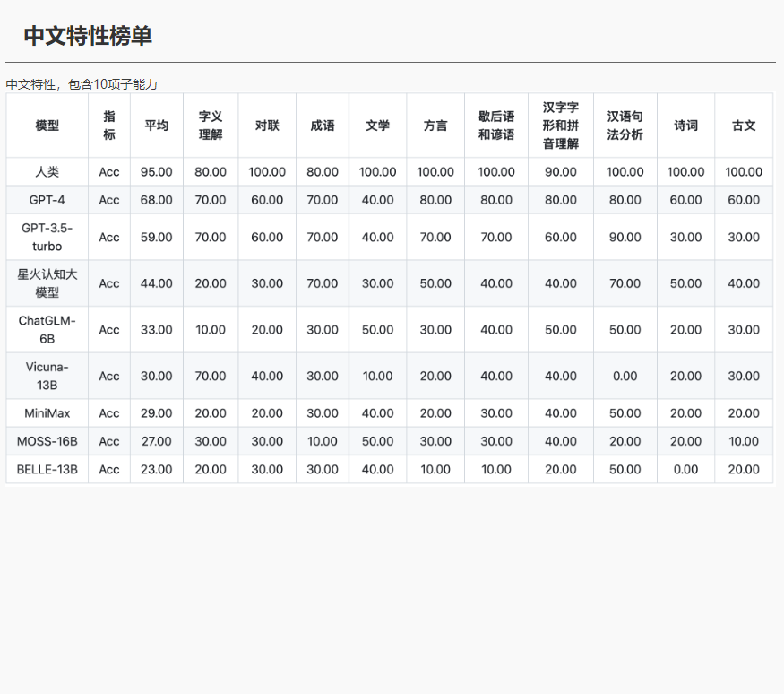The height and width of the screenshot is (694, 784).
Task: Click 星火认知大模型's 70.00 成语 score
Action: point(323,283)
